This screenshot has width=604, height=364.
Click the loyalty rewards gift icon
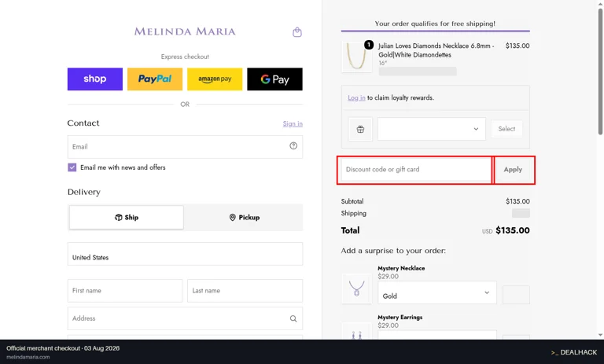point(360,129)
